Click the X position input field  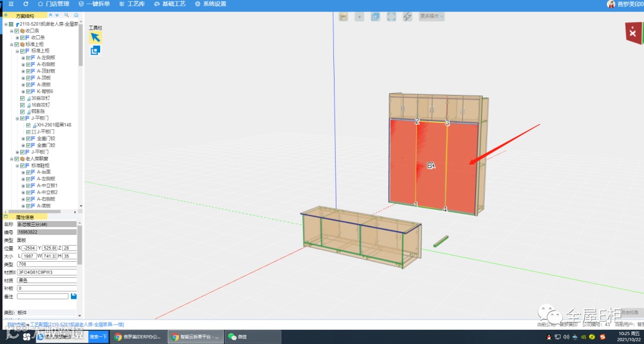coord(29,248)
